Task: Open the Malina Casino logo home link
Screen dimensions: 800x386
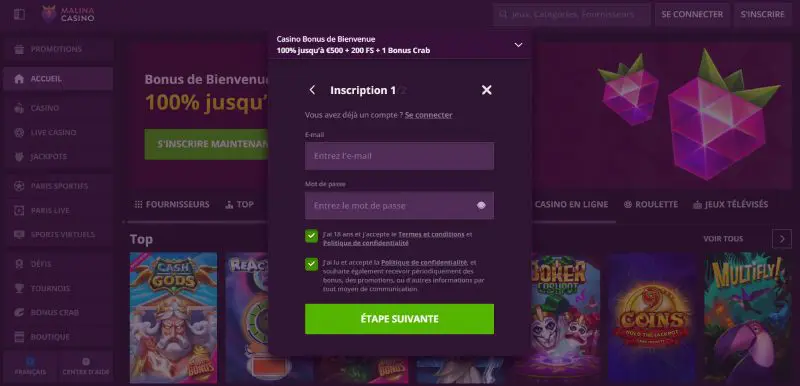Action: coord(68,14)
